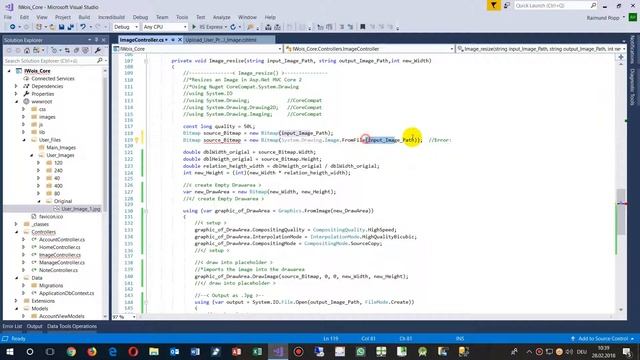This screenshot has width=640, height=360.
Task: Open the View menu
Action: (42, 17)
